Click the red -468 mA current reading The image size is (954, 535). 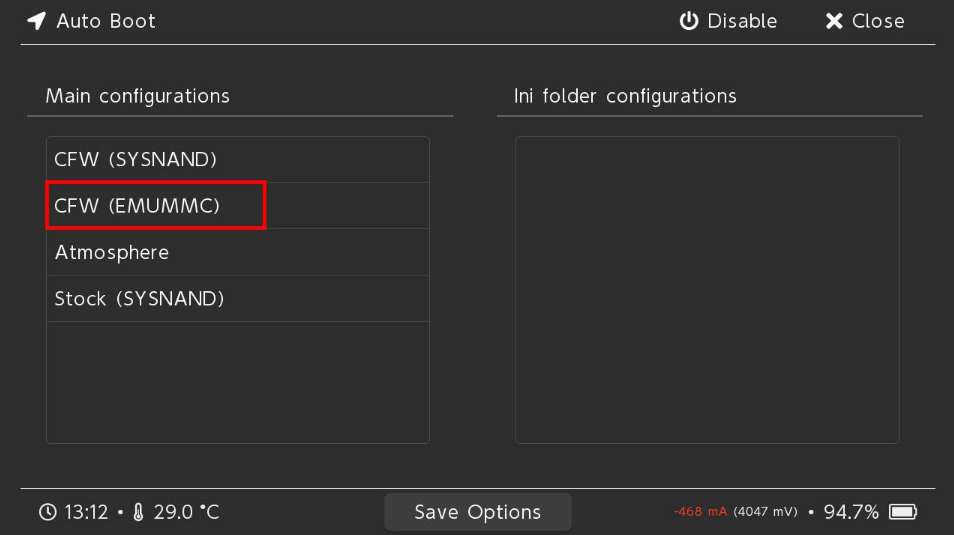point(700,512)
